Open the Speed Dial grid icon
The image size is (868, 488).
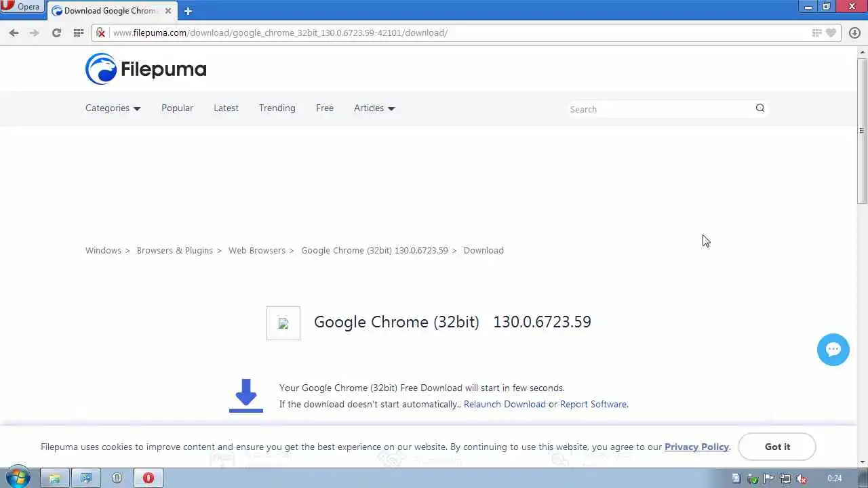pos(78,33)
